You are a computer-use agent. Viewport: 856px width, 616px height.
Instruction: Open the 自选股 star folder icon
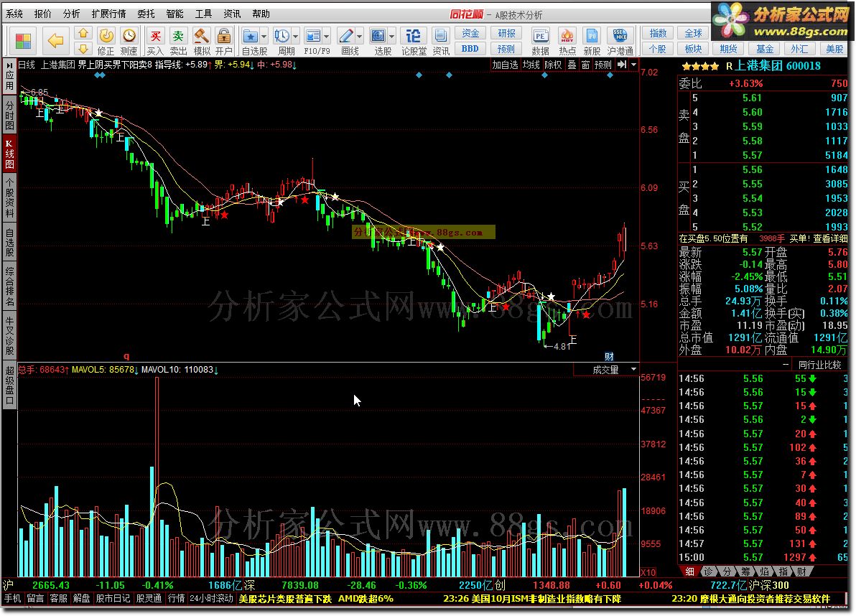(x=251, y=37)
